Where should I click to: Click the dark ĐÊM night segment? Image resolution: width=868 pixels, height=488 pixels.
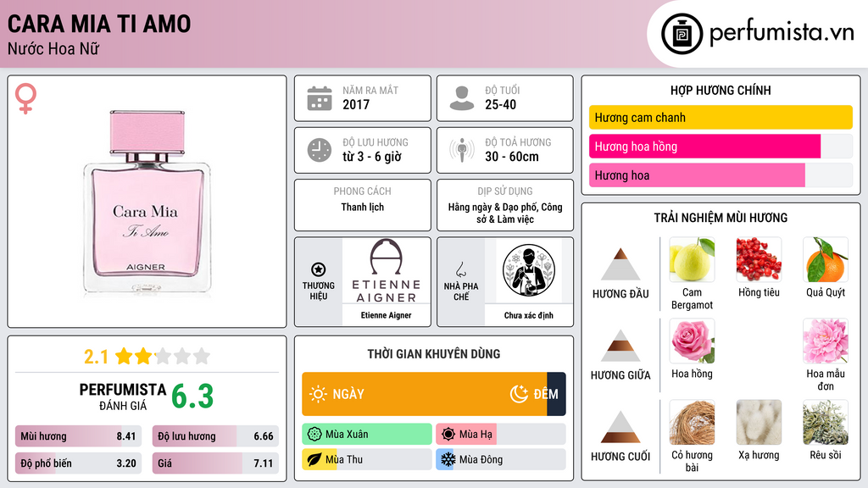click(x=556, y=394)
